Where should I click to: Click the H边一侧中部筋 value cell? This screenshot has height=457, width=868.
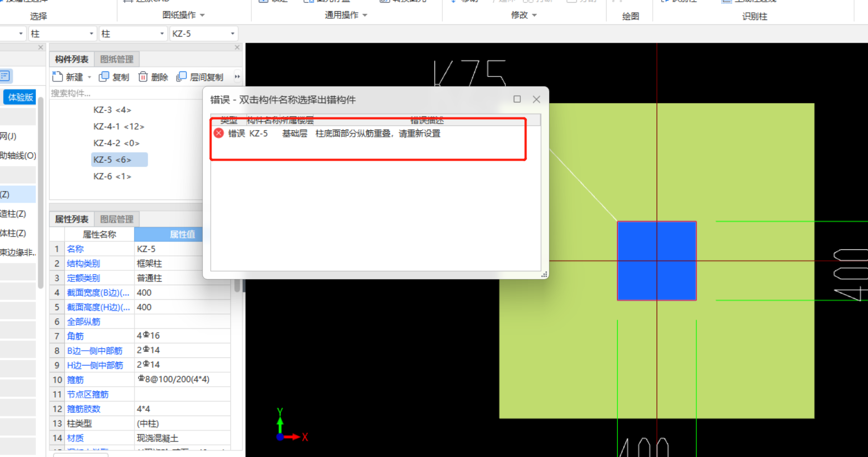tap(182, 364)
